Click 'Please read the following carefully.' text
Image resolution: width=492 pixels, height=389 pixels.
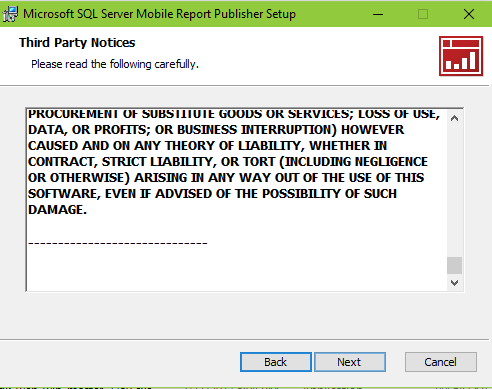pyautogui.click(x=115, y=64)
